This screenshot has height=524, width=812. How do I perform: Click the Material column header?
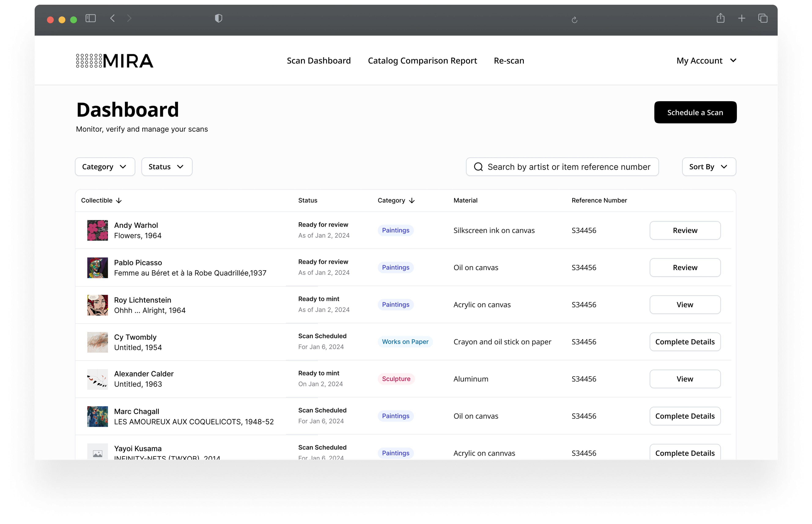point(465,200)
